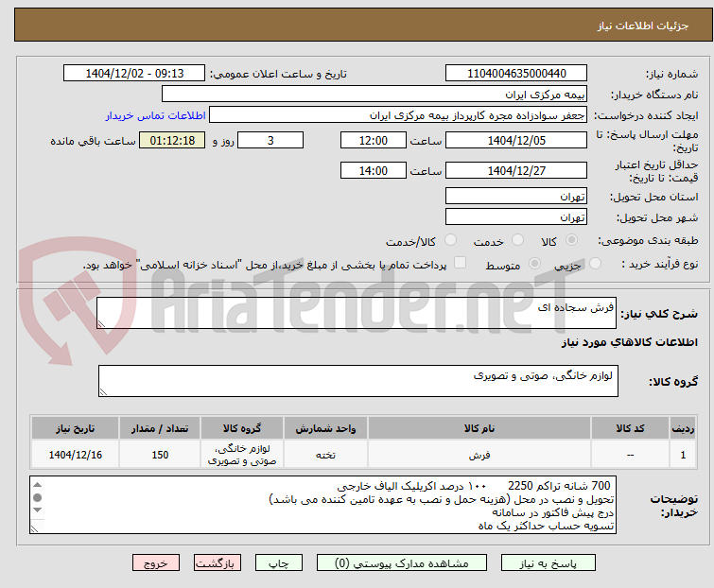Click the row number 1 cell
Screen dimensions: 714x588
pyautogui.click(x=683, y=454)
